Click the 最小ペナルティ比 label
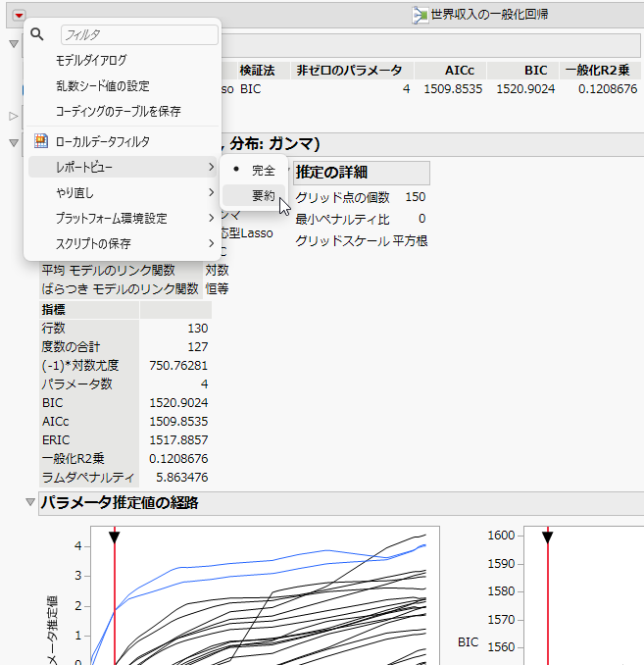 click(342, 220)
